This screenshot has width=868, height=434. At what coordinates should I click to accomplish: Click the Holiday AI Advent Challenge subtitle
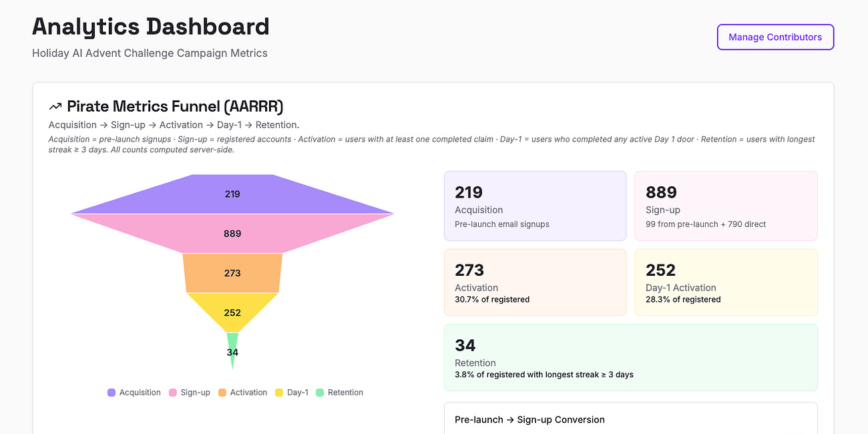(x=150, y=53)
